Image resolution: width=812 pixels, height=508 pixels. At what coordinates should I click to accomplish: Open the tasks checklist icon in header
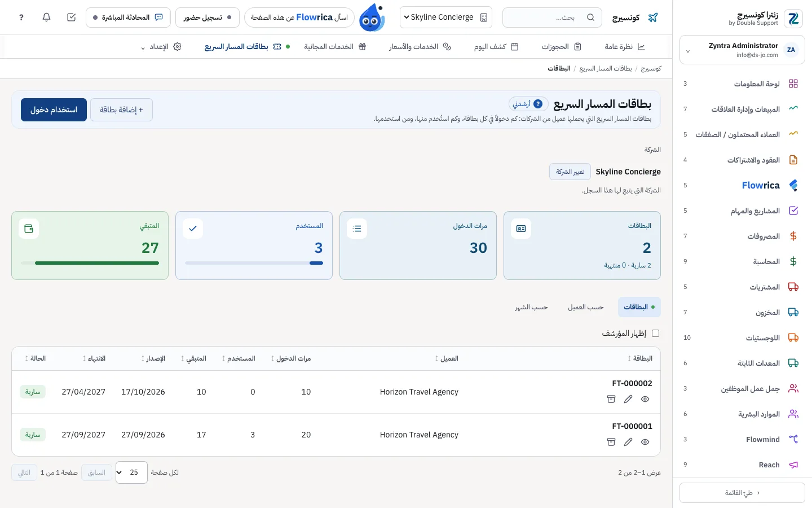click(x=71, y=17)
